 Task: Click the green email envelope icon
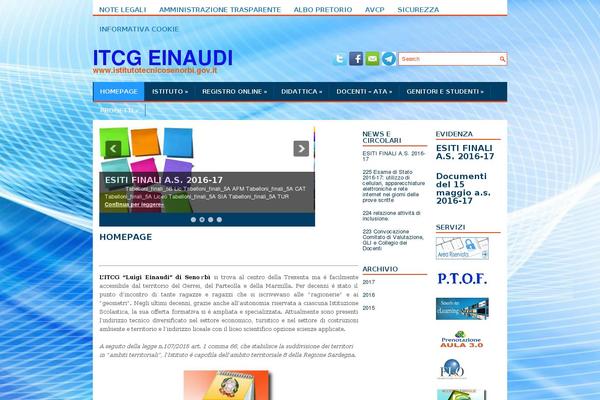click(x=372, y=59)
